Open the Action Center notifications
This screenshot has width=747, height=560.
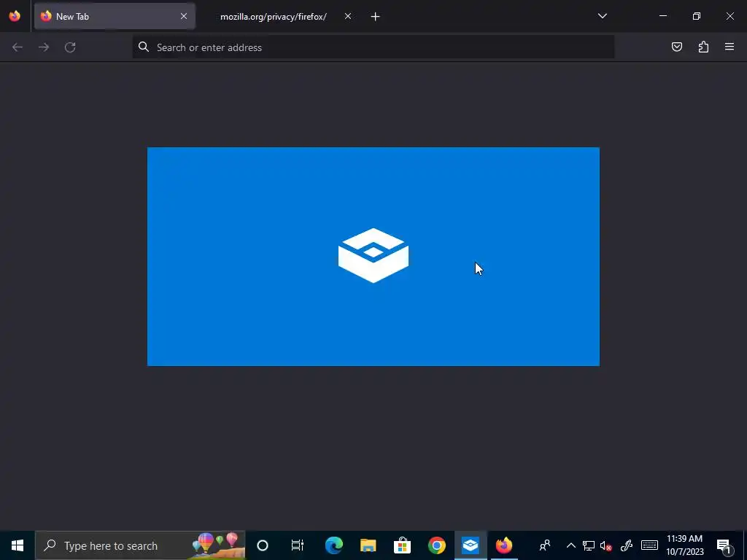pyautogui.click(x=724, y=545)
